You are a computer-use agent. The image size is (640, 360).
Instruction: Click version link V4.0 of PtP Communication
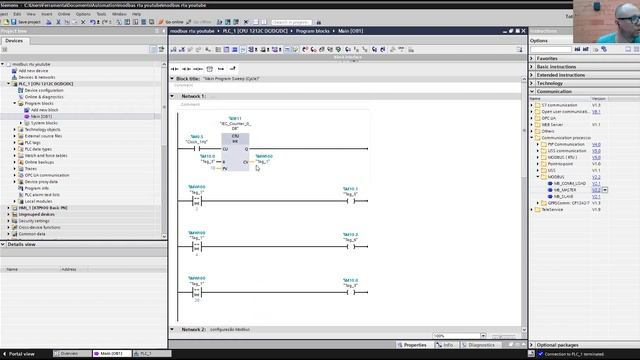click(x=596, y=144)
